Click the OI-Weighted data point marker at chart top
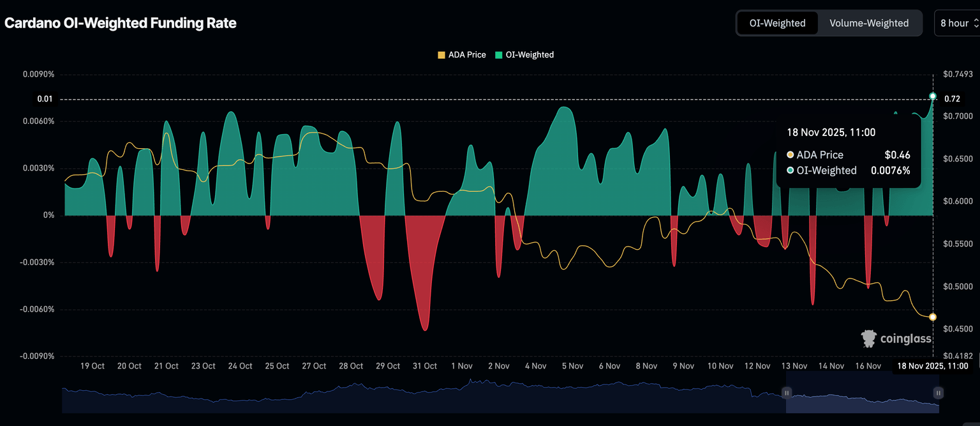This screenshot has height=426, width=980. tap(933, 96)
